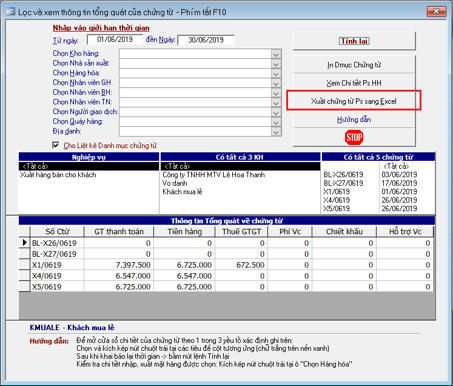453x386 pixels.
Task: Click the 'Có tất cả 5 chứng từ' header
Action: tap(378, 157)
